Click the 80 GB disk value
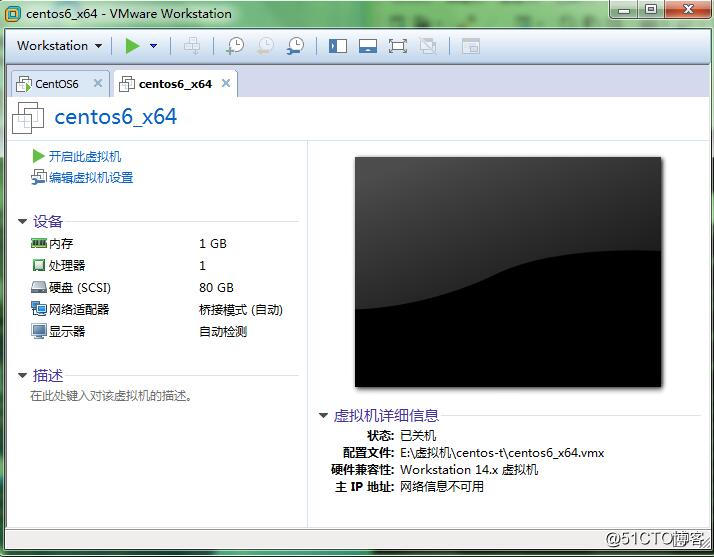 tap(216, 287)
